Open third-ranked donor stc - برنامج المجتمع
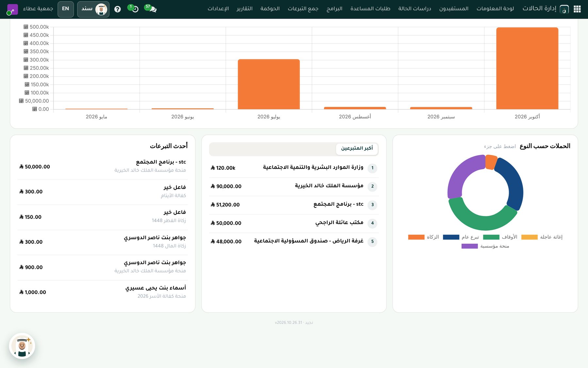The image size is (588, 368). 294,205
